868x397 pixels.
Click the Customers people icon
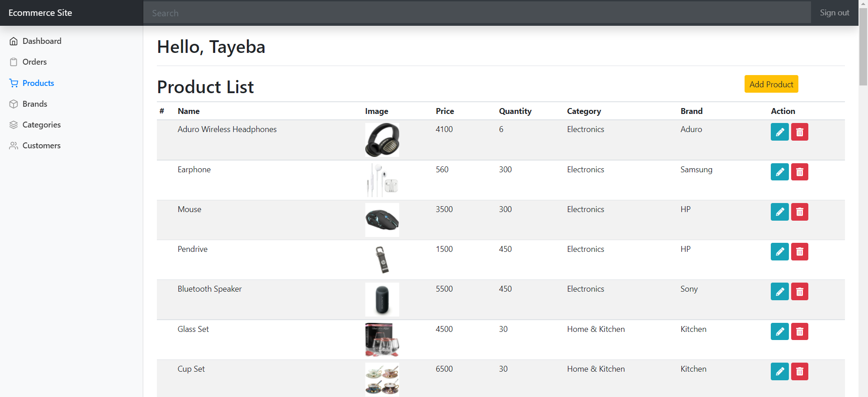pos(13,145)
